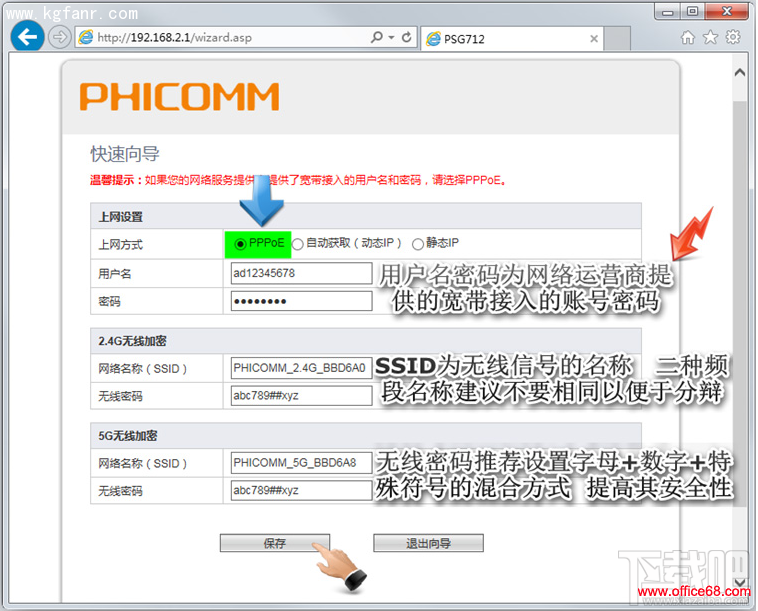Close the PSG712 tab
Image resolution: width=758 pixels, height=611 pixels.
pos(594,39)
